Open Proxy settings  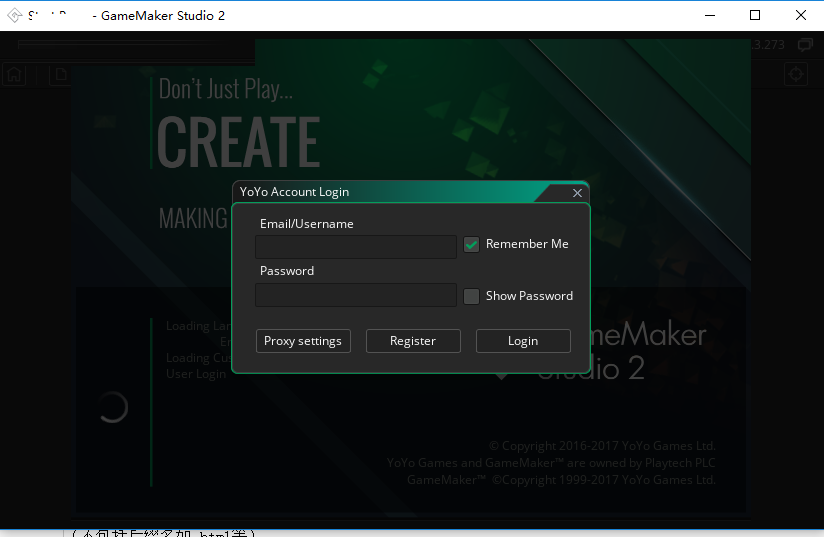303,341
